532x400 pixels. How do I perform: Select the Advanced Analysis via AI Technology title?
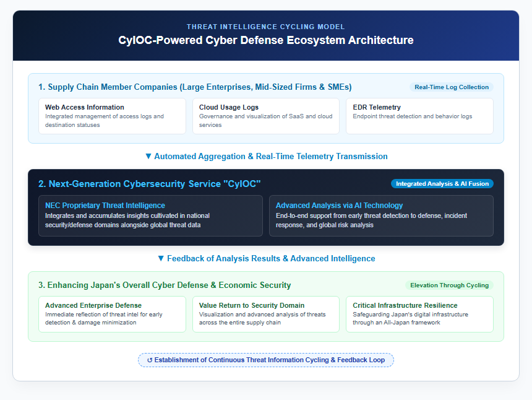pyautogui.click(x=339, y=206)
